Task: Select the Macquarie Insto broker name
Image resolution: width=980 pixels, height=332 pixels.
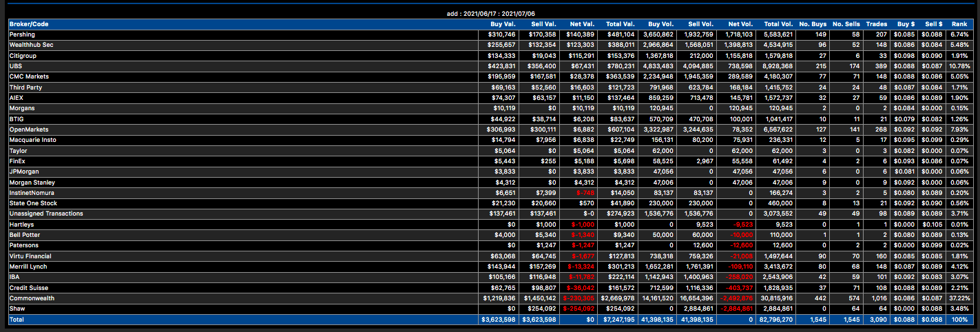Action: click(x=32, y=140)
